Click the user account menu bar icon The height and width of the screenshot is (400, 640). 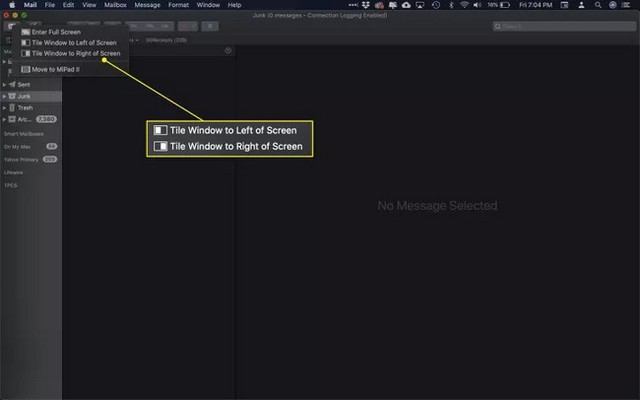point(581,5)
